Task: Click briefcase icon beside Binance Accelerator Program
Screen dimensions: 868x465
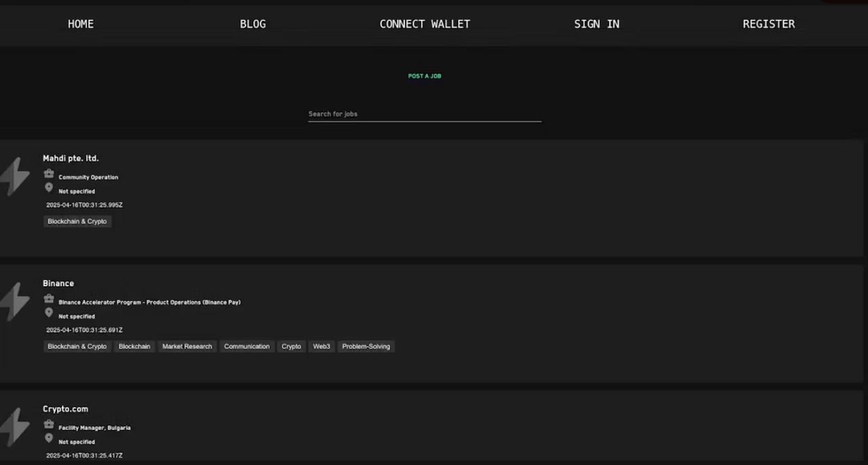Action: click(49, 299)
